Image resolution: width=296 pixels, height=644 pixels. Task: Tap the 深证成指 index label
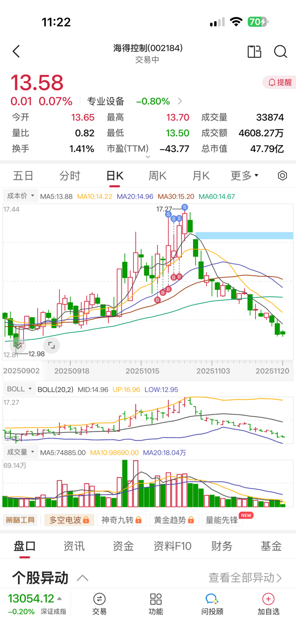click(54, 611)
